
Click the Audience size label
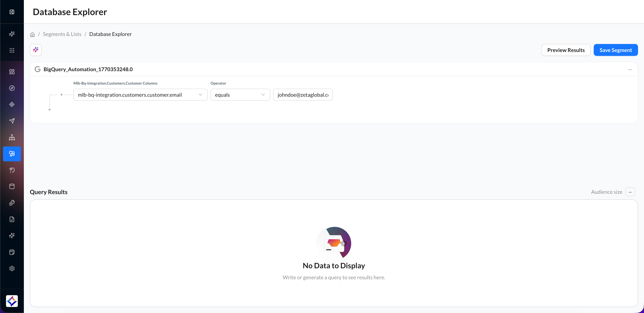click(607, 192)
